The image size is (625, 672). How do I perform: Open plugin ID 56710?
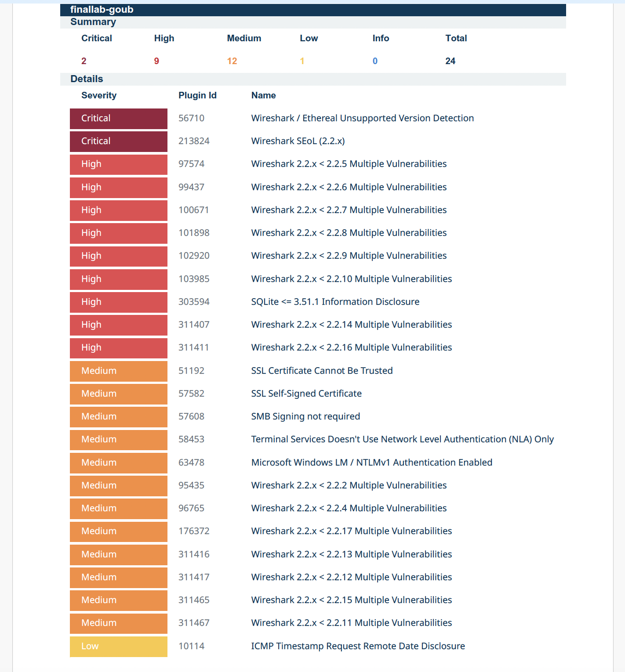tap(192, 118)
